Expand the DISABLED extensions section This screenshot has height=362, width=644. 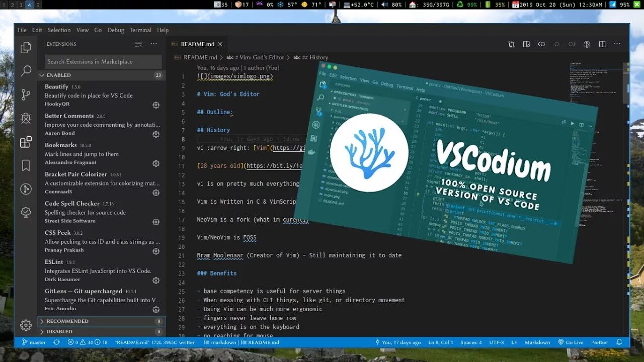[102, 332]
